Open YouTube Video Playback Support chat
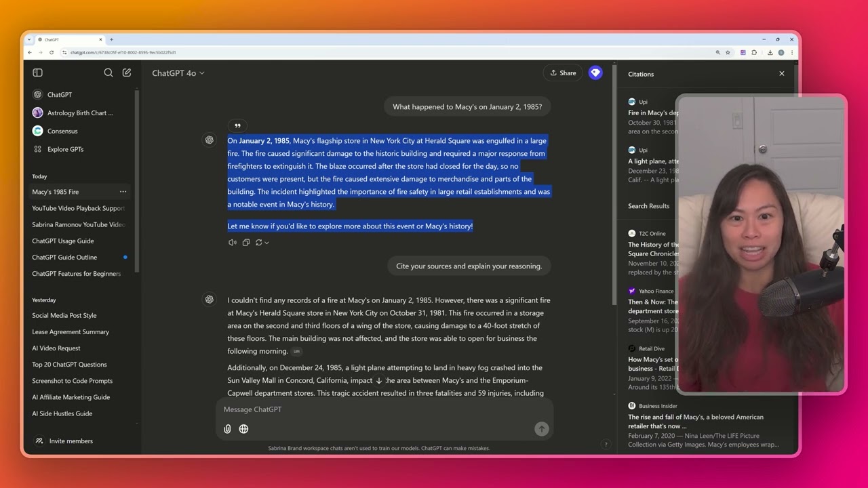This screenshot has height=488, width=868. pos(80,208)
